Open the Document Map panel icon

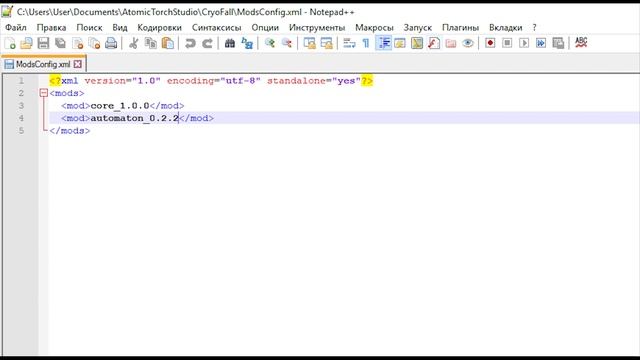(x=417, y=43)
